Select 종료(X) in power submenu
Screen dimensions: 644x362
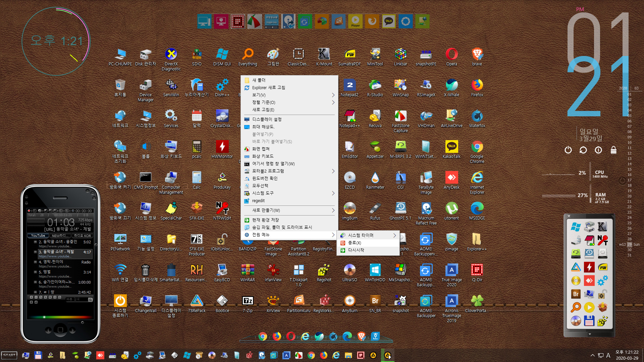[368, 243]
